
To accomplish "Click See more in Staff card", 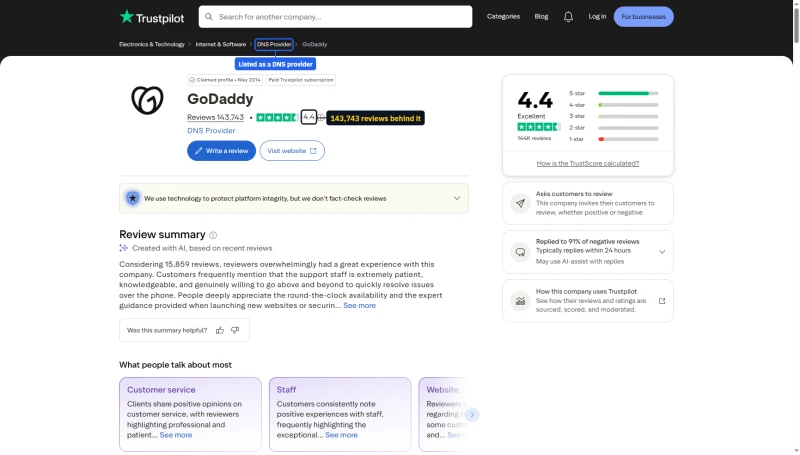I will pyautogui.click(x=341, y=435).
